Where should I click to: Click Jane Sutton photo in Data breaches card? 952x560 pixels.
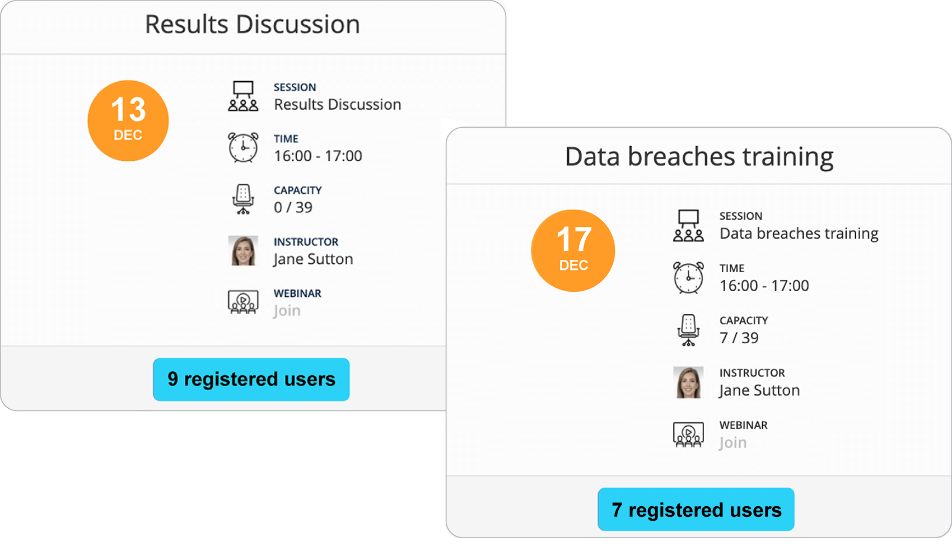[x=688, y=382]
